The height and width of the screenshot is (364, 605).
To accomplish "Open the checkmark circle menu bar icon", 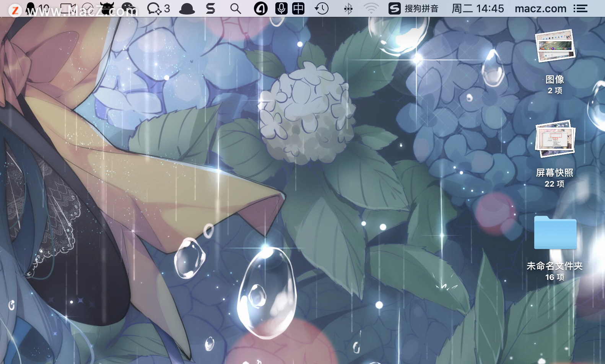I will [88, 8].
